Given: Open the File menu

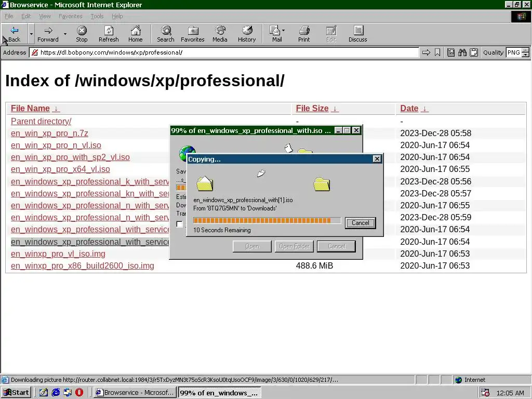Looking at the screenshot, I should click(x=9, y=16).
